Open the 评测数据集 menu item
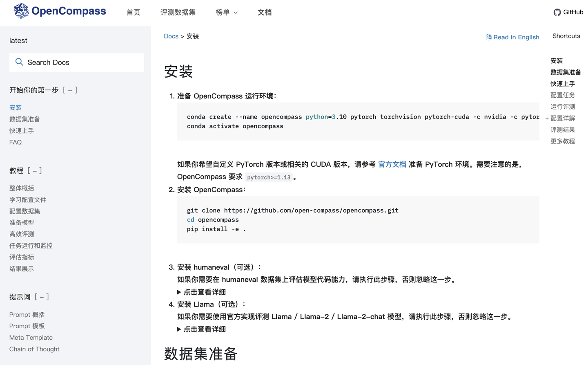The image size is (588, 365). (x=178, y=13)
